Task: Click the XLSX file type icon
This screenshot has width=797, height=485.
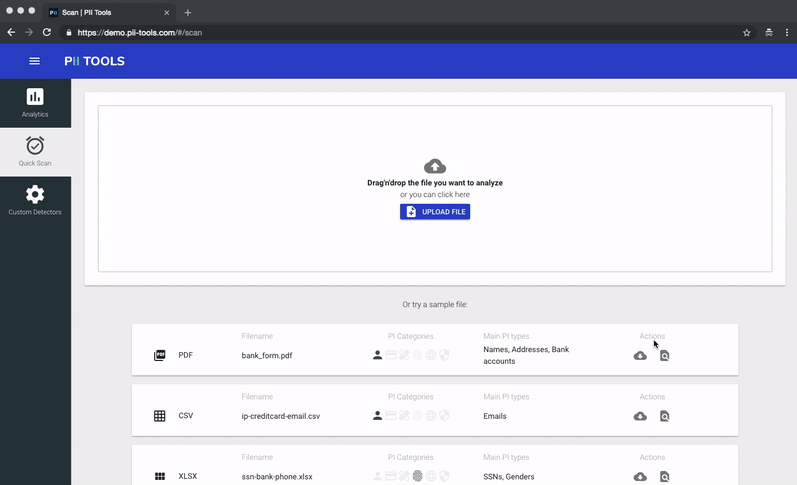Action: pyautogui.click(x=160, y=476)
